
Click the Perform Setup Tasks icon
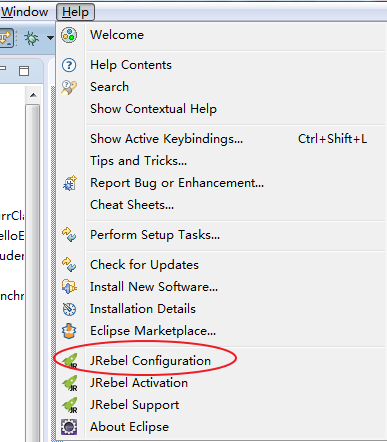pos(69,235)
